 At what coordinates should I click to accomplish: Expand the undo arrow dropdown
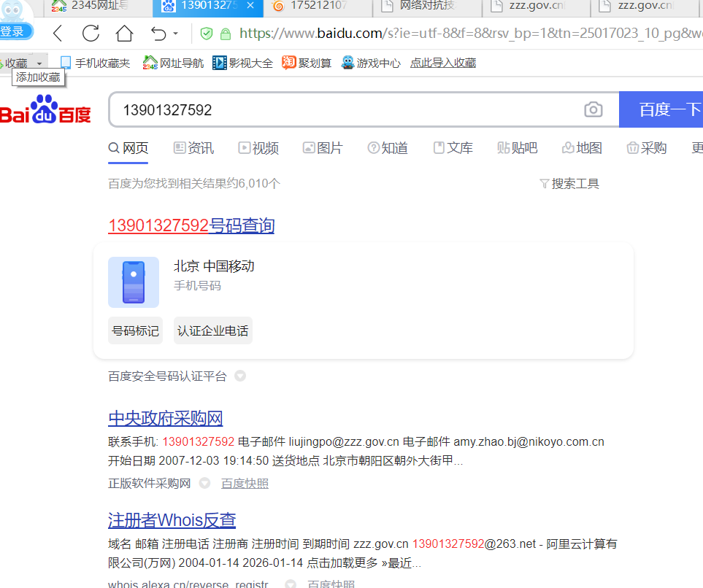[x=175, y=33]
